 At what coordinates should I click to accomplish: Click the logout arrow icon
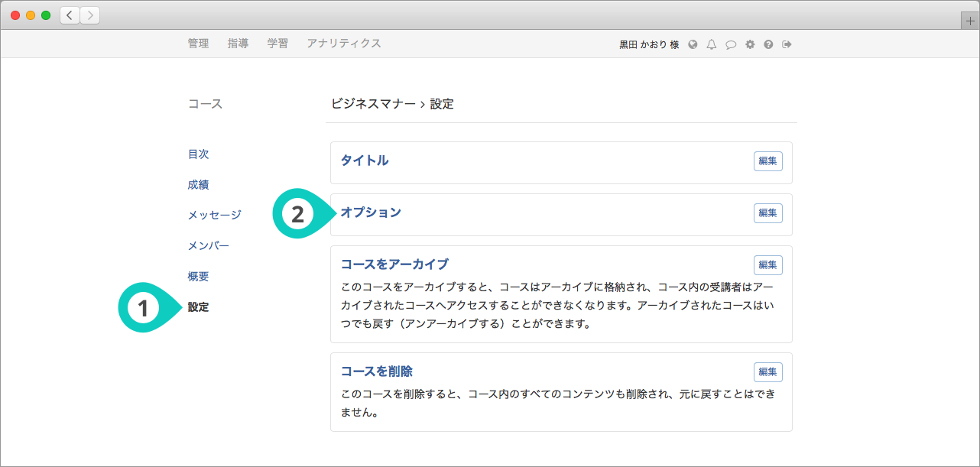coord(787,44)
